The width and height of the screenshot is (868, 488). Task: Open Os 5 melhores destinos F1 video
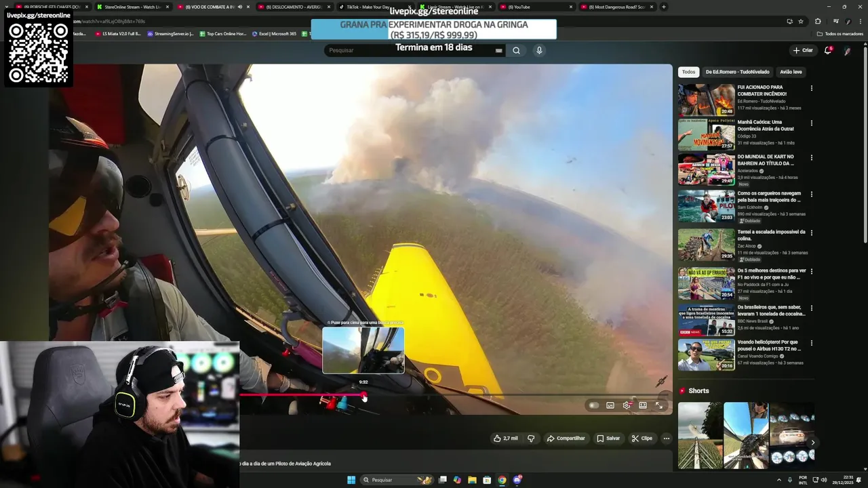click(x=707, y=283)
